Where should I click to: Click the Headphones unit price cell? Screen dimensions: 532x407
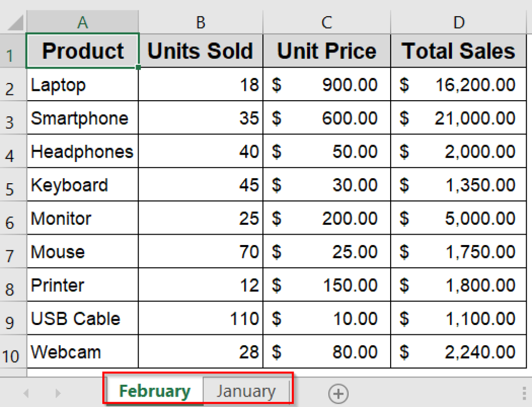[326, 151]
